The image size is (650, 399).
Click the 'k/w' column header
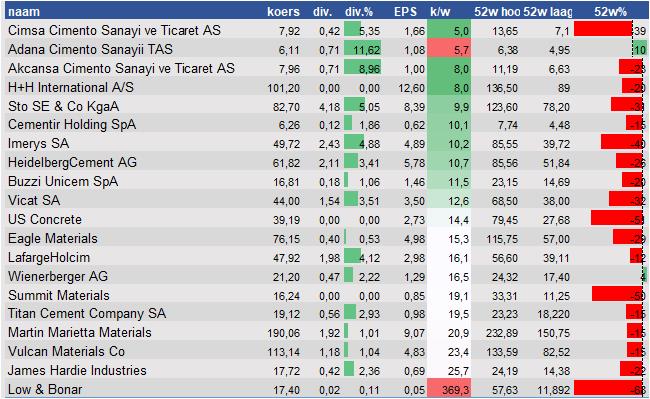pos(440,12)
